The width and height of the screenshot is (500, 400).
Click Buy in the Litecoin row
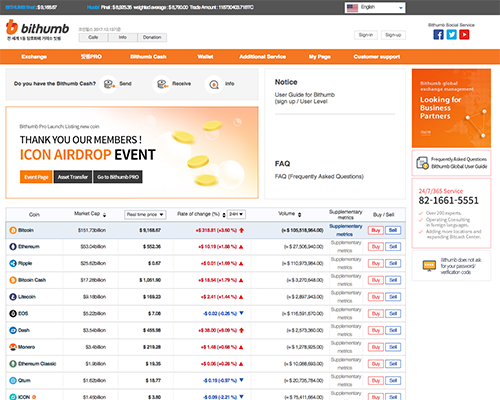coord(376,297)
